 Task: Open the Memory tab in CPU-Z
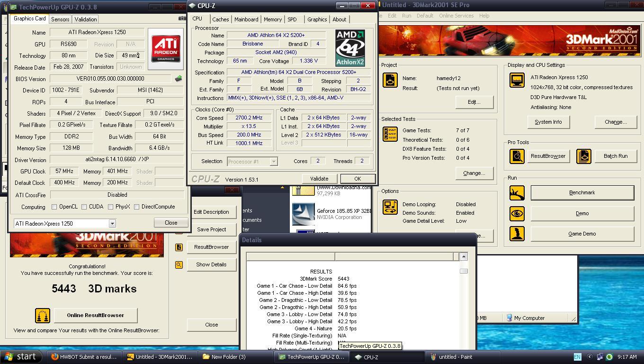click(272, 19)
